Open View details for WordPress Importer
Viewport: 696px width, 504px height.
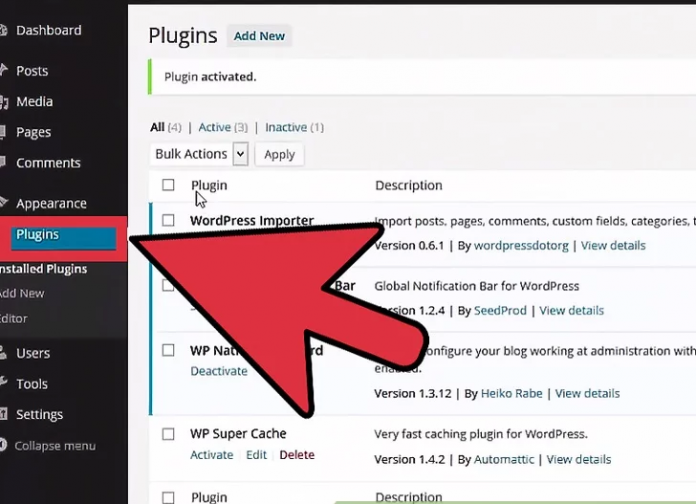(x=613, y=246)
